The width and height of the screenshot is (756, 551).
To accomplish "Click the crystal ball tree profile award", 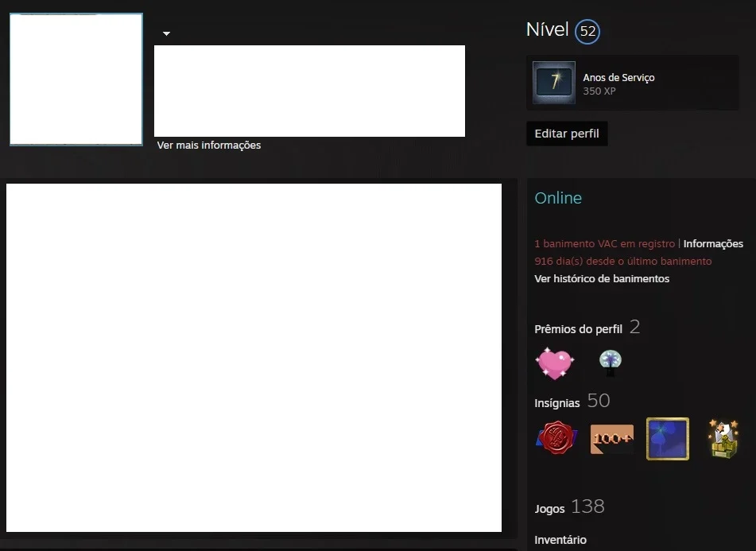I will pos(611,363).
